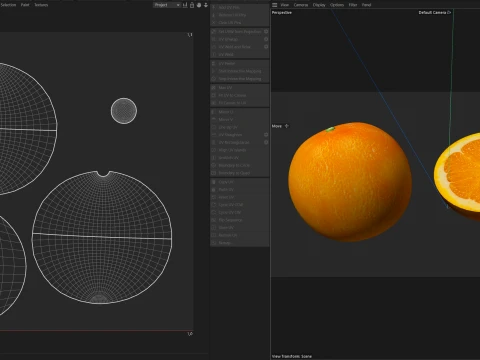Run Cycle UV CW

click(x=239, y=212)
